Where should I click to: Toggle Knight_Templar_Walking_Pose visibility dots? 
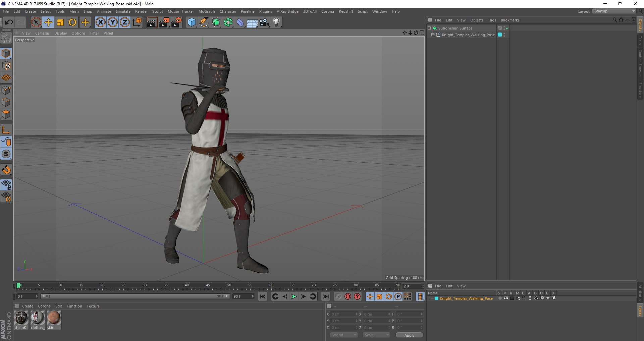(x=504, y=35)
